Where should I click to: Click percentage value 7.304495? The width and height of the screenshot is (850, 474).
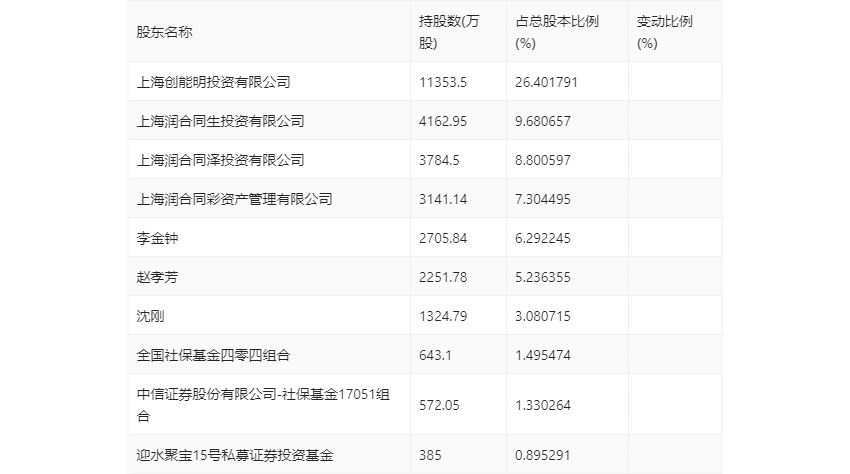click(543, 199)
